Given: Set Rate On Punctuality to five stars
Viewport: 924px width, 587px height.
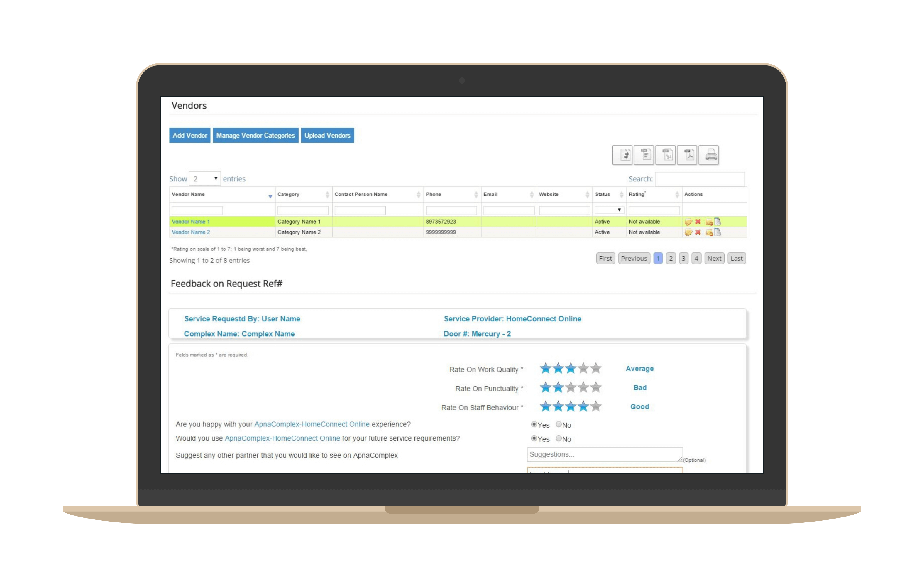Looking at the screenshot, I should click(596, 388).
